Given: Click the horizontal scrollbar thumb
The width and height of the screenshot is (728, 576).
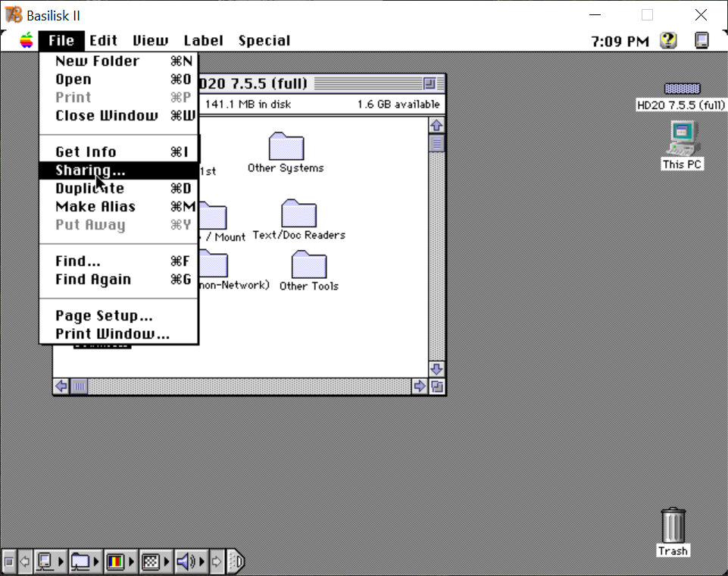Looking at the screenshot, I should [80, 387].
